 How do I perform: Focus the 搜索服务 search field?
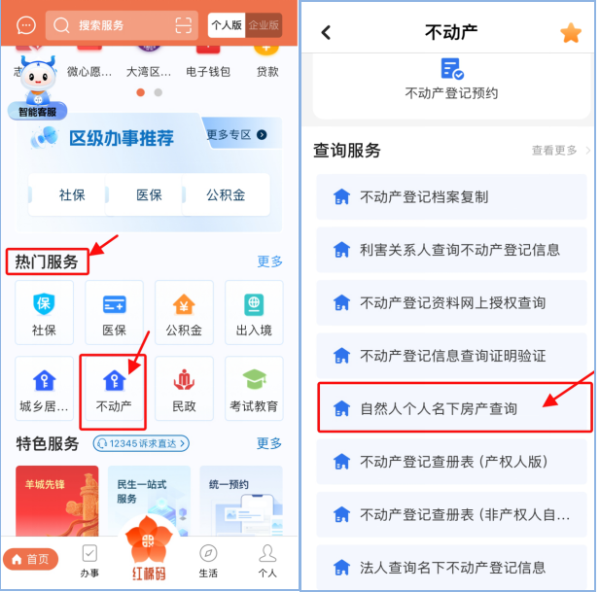[x=122, y=25]
